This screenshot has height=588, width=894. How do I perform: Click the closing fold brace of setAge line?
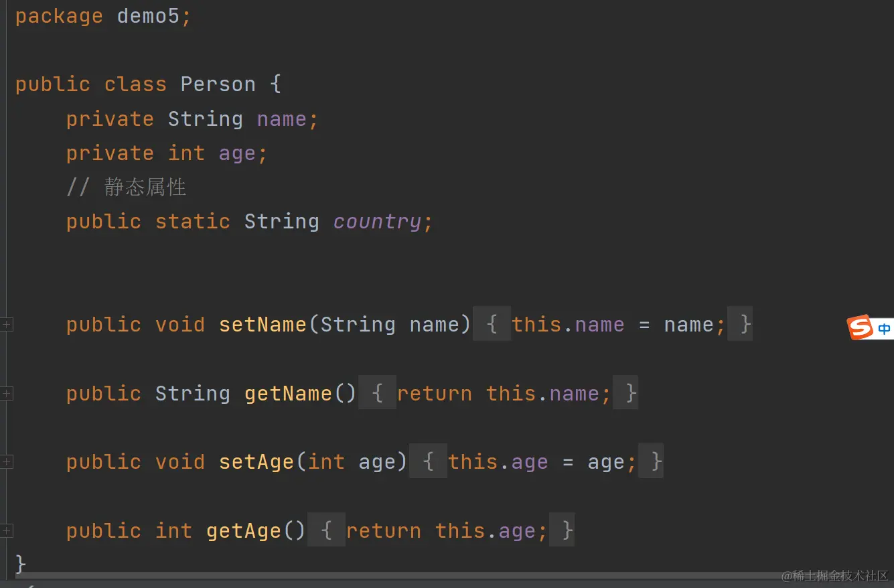(651, 462)
